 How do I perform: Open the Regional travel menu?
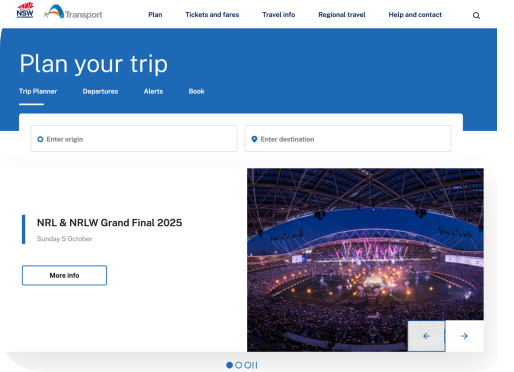pyautogui.click(x=342, y=15)
